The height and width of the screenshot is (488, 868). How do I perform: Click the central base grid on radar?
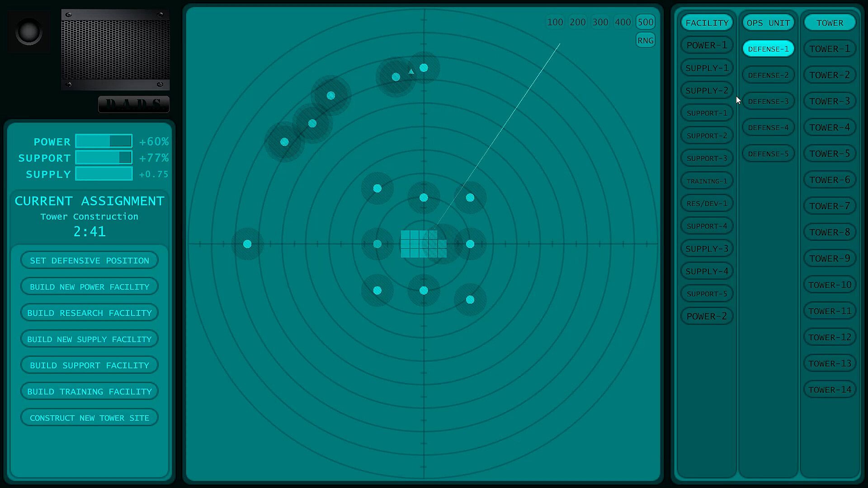[x=423, y=244]
